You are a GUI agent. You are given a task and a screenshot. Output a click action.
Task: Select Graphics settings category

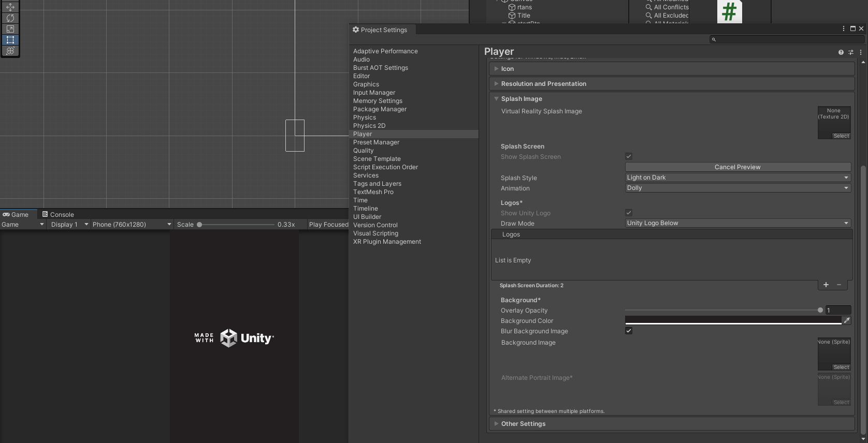coord(366,84)
